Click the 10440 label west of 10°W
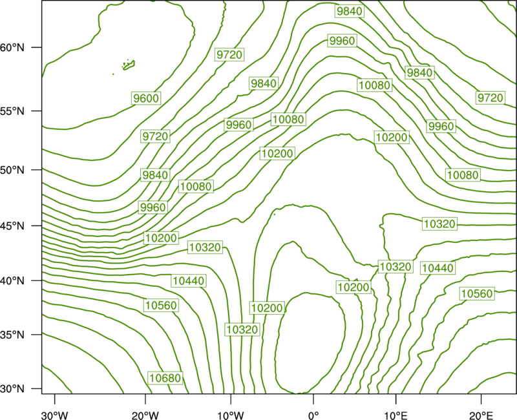517x420 pixels. [189, 281]
